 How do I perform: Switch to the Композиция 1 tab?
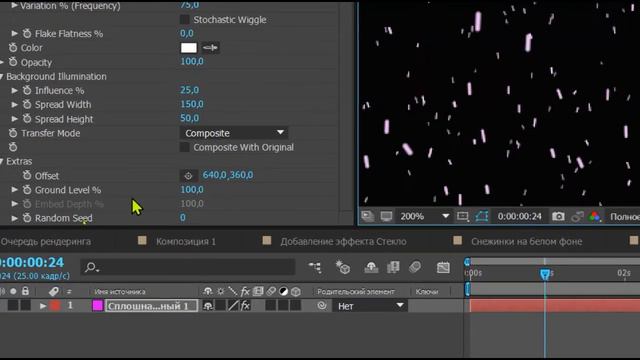(186, 242)
